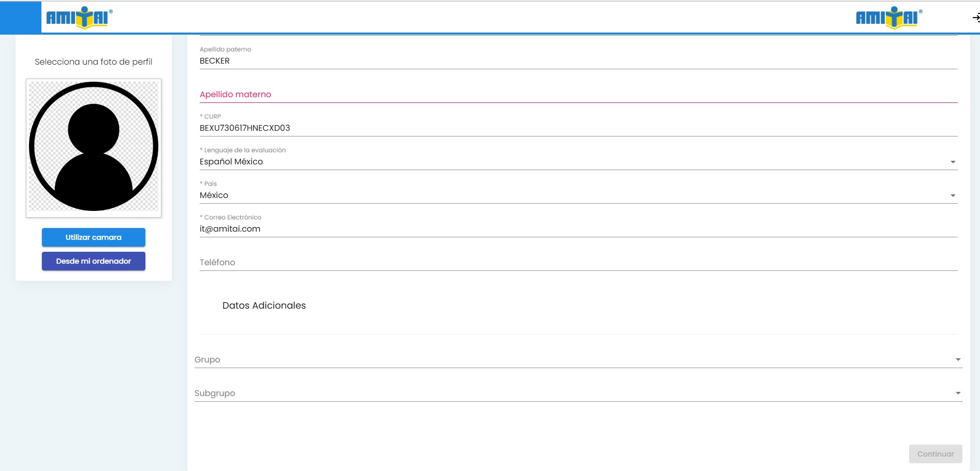Click the blue square in the header corner
This screenshot has height=471, width=980.
coord(20,17)
